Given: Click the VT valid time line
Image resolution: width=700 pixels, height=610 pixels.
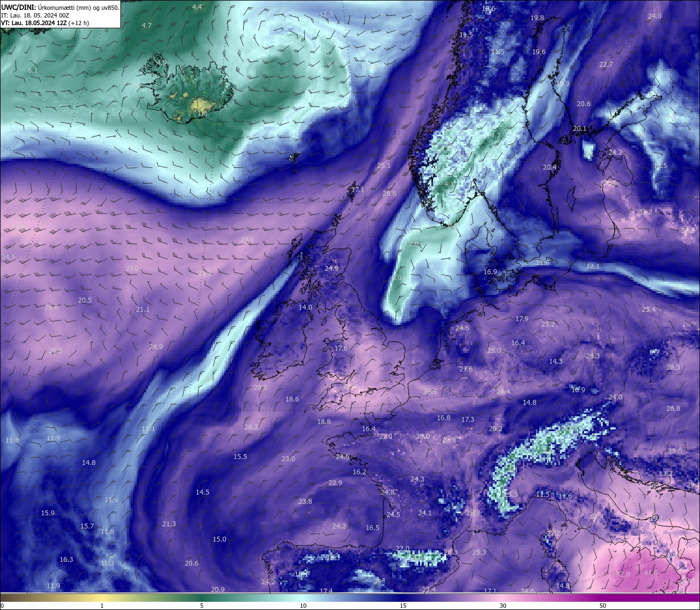Looking at the screenshot, I should (45, 23).
